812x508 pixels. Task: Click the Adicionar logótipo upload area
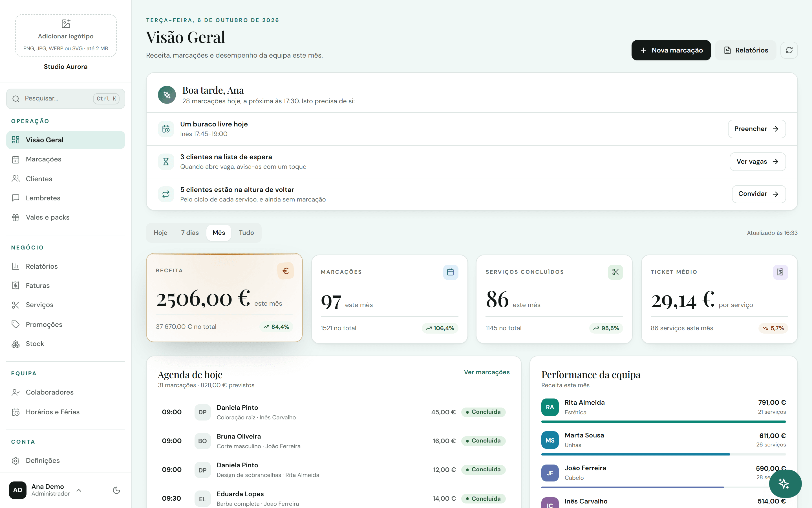tap(66, 36)
